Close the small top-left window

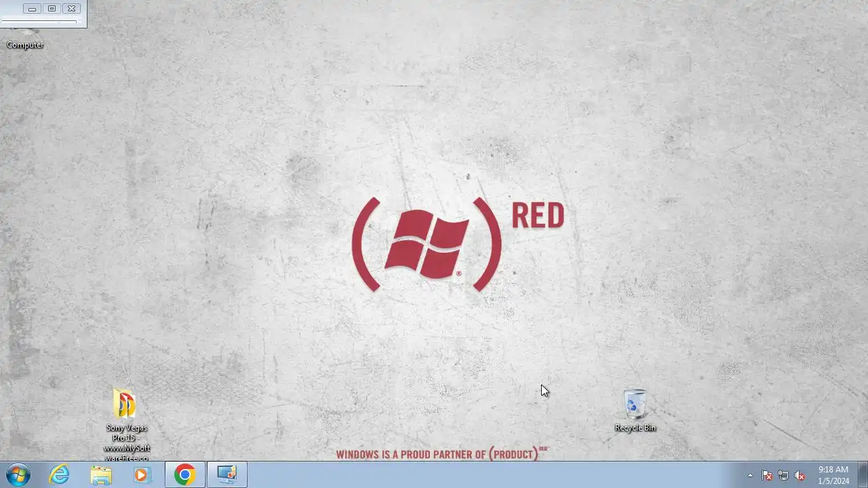pyautogui.click(x=71, y=9)
